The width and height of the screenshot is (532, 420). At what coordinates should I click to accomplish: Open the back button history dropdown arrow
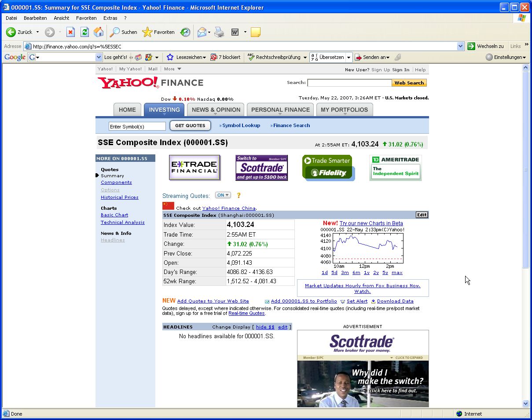(37, 32)
